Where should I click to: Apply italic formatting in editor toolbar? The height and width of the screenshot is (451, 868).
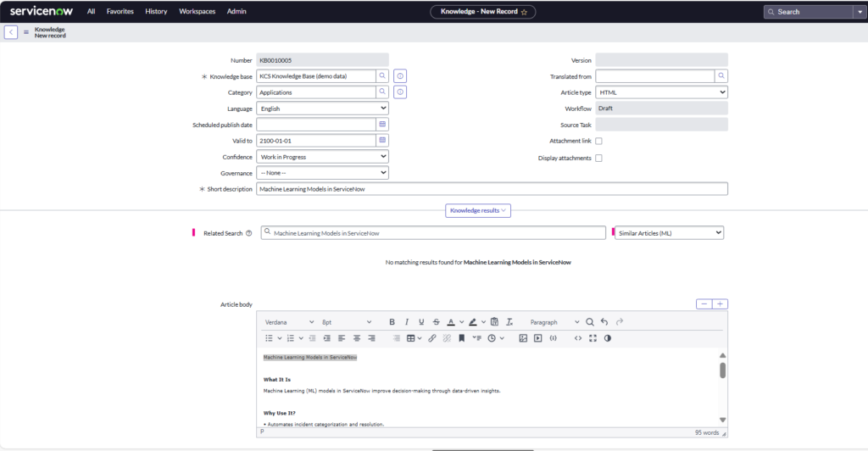[407, 322]
